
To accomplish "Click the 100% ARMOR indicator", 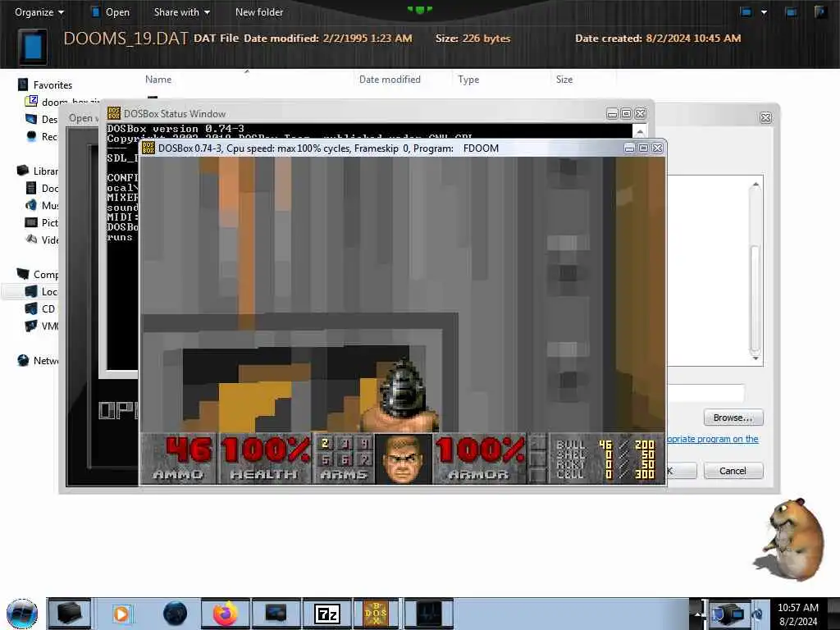I will click(x=479, y=450).
